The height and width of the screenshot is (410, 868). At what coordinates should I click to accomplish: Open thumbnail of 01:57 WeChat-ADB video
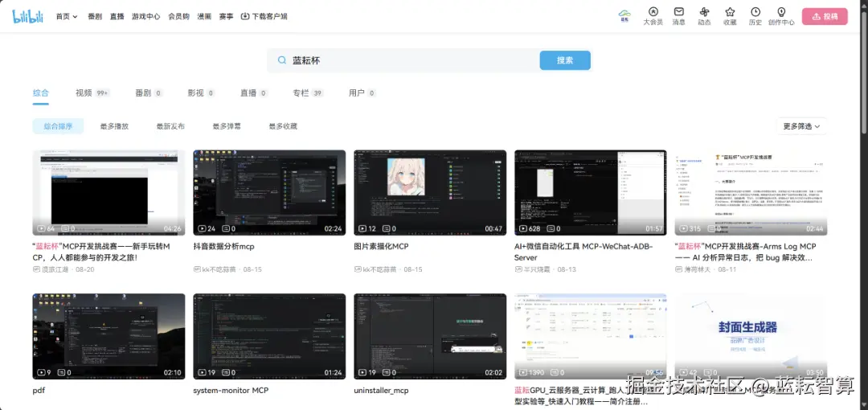(x=590, y=192)
